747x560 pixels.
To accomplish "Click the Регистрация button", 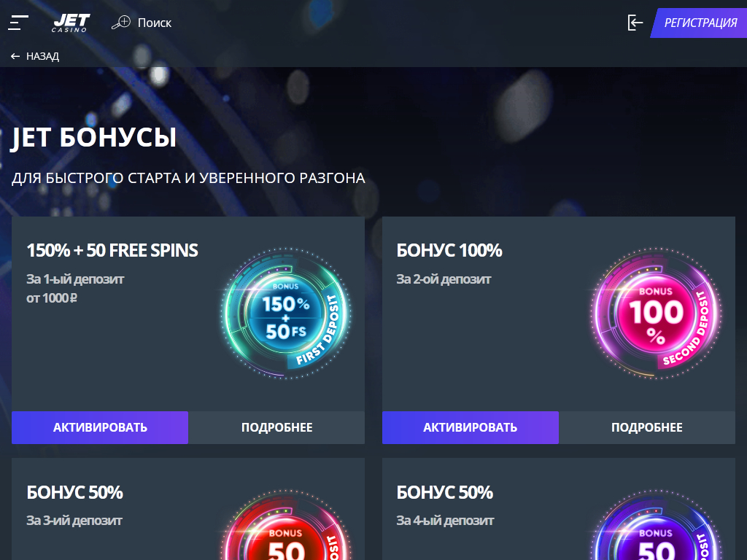I will click(700, 23).
